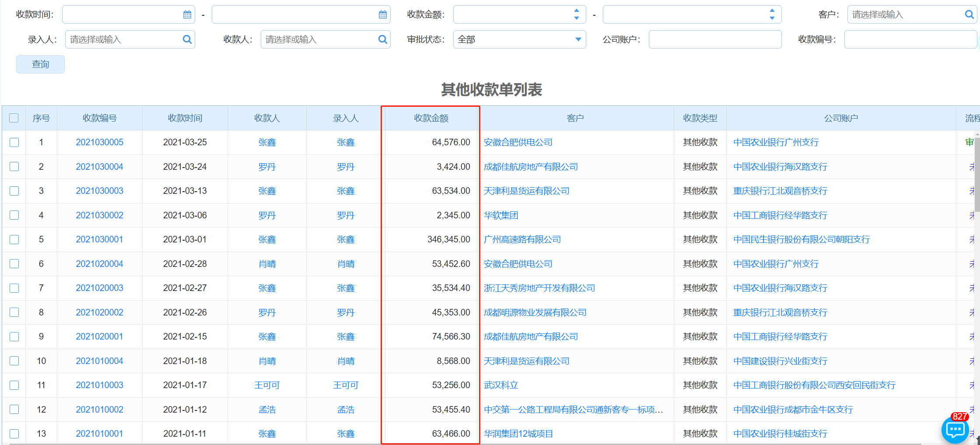This screenshot has height=445, width=980.
Task: Open the end date calendar picker icon
Action: pyautogui.click(x=383, y=15)
